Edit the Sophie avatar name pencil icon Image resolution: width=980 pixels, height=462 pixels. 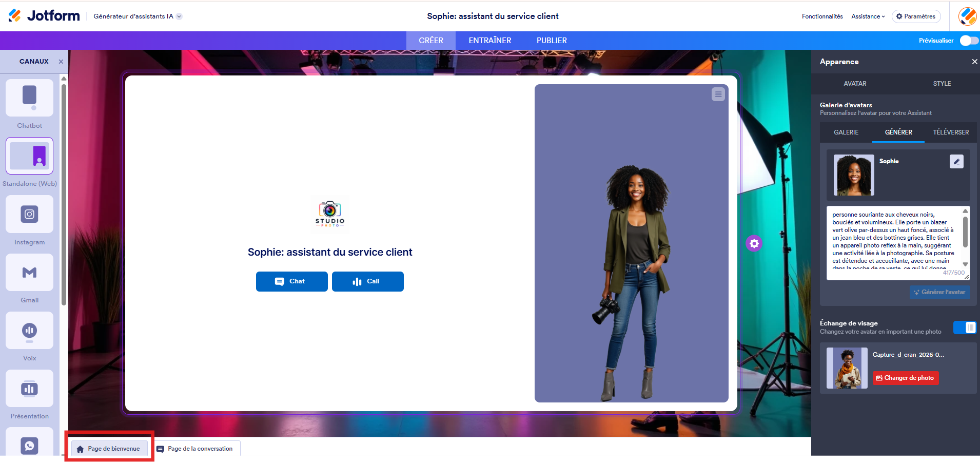956,162
